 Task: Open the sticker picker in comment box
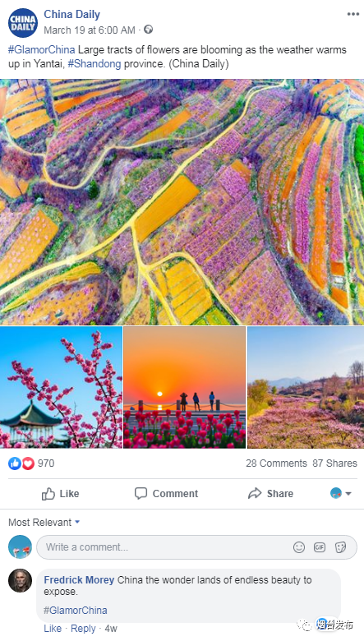[x=340, y=547]
